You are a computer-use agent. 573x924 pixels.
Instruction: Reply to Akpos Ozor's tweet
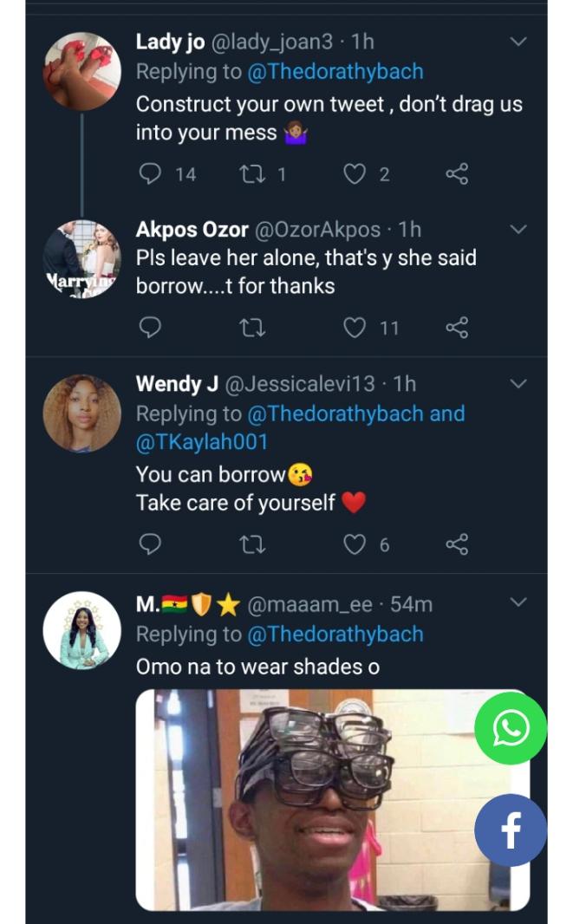[x=151, y=328]
